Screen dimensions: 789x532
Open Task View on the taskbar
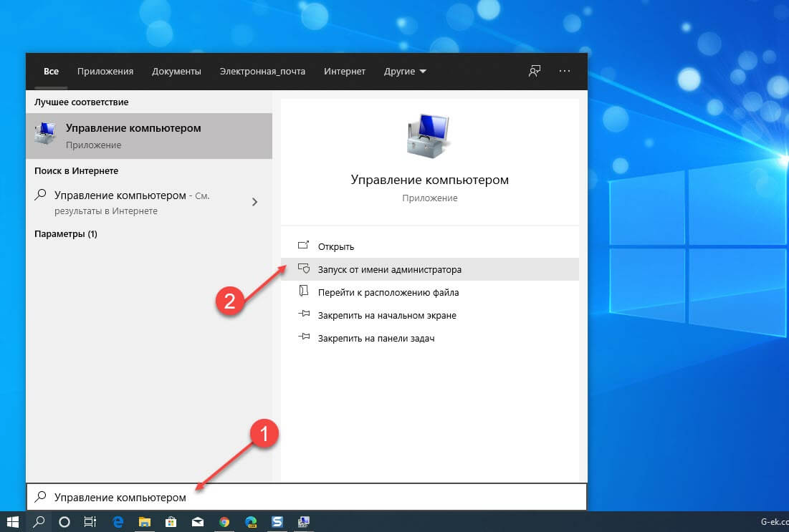coord(90,522)
